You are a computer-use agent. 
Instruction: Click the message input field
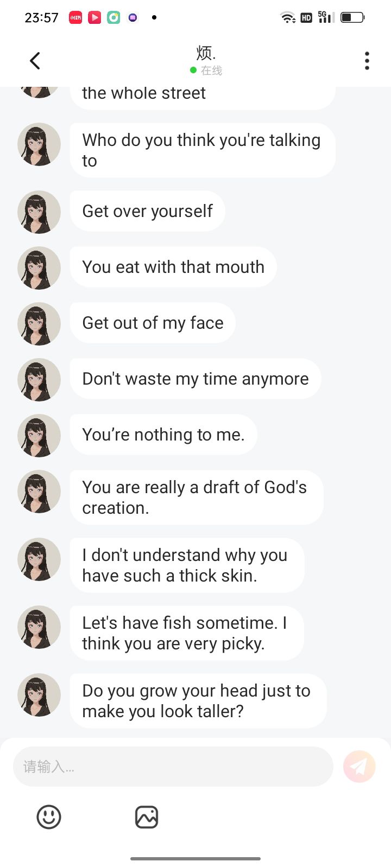[x=173, y=767]
